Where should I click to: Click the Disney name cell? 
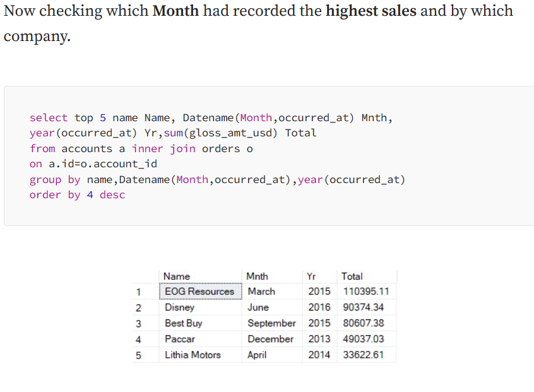tap(201, 307)
